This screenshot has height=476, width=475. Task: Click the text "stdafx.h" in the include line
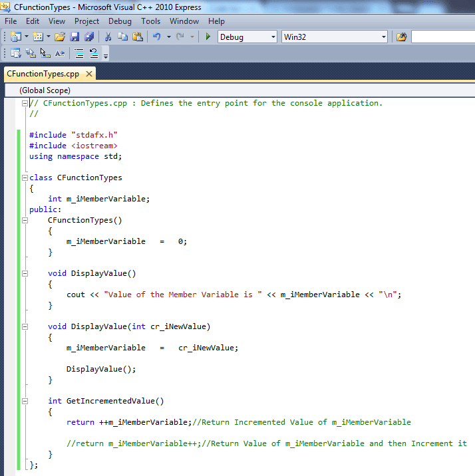pyautogui.click(x=94, y=135)
